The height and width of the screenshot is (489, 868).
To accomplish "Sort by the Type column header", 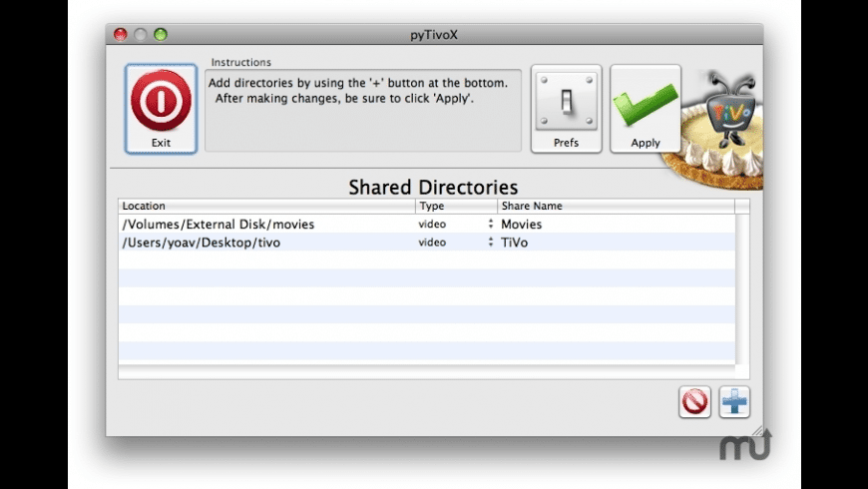I will tap(456, 207).
